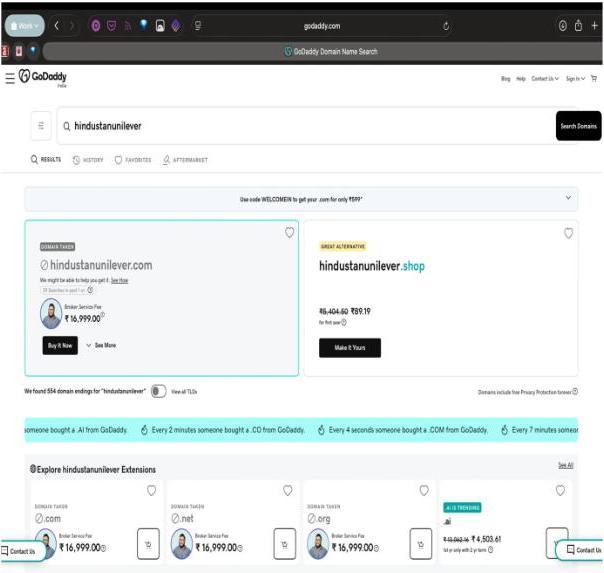Click info icon beside .shop first year price
Screen dimensions: 604x573
(x=344, y=322)
